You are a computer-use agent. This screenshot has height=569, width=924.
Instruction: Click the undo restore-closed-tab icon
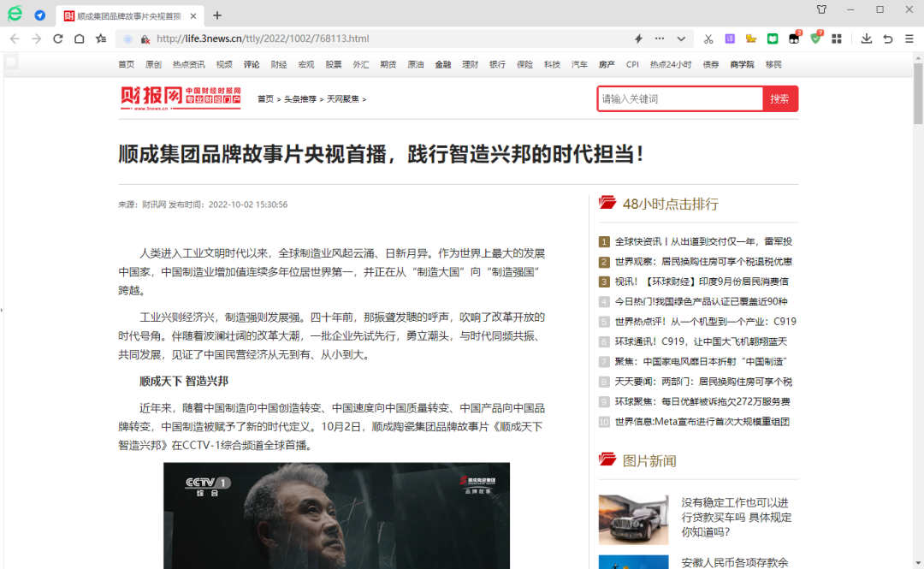(x=888, y=39)
